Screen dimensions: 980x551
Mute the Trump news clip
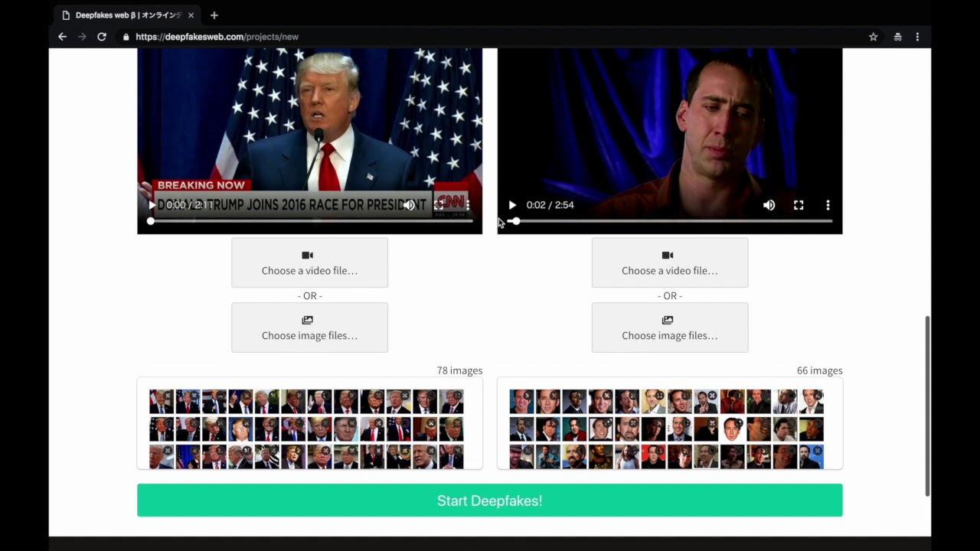[410, 204]
